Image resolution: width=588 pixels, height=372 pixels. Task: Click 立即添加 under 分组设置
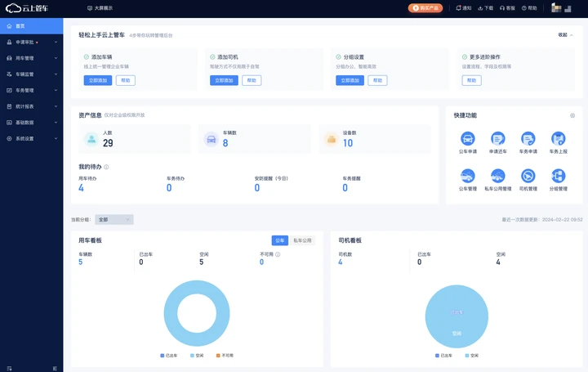click(350, 80)
